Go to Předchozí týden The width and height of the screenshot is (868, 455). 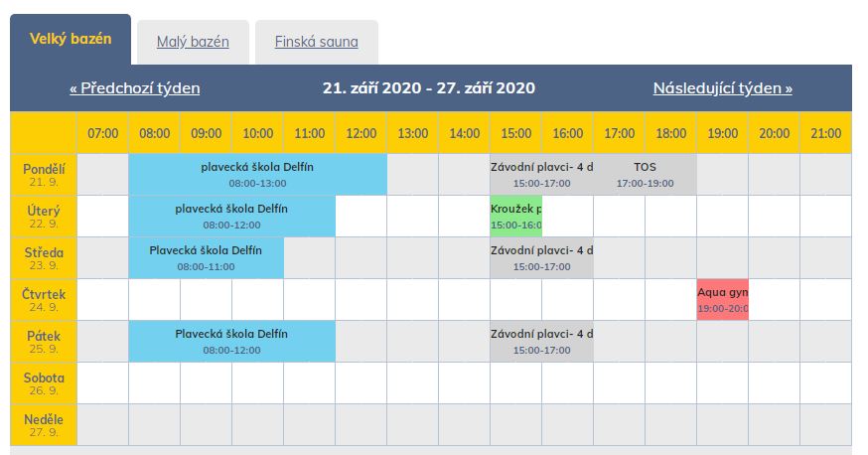pos(134,88)
